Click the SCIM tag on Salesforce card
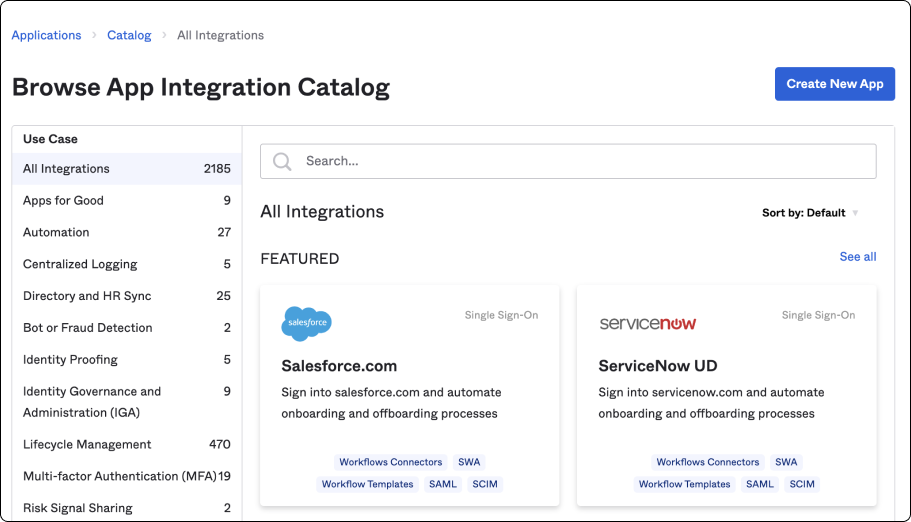The height and width of the screenshot is (522, 911). 485,484
